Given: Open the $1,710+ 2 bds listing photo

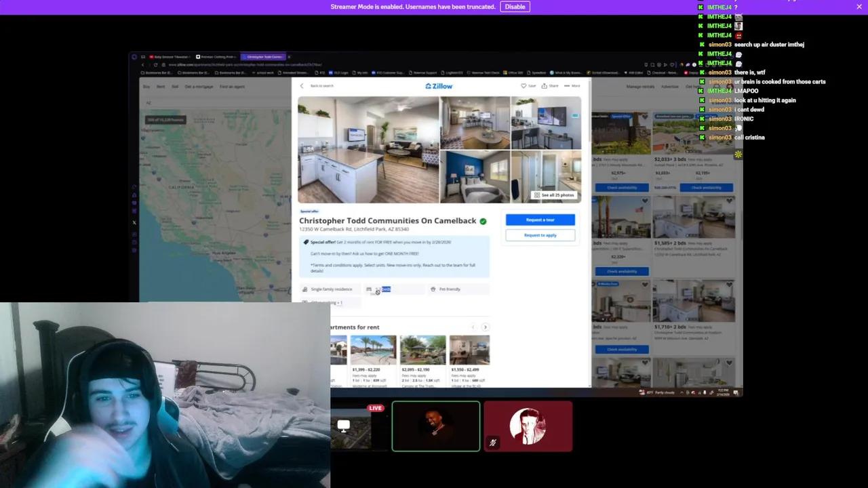Looking at the screenshot, I should click(694, 301).
